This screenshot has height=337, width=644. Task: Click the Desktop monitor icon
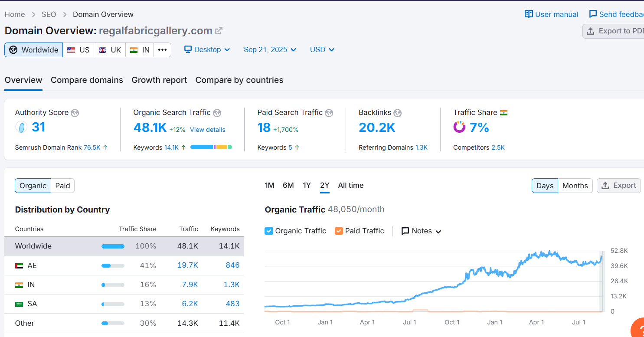[188, 49]
